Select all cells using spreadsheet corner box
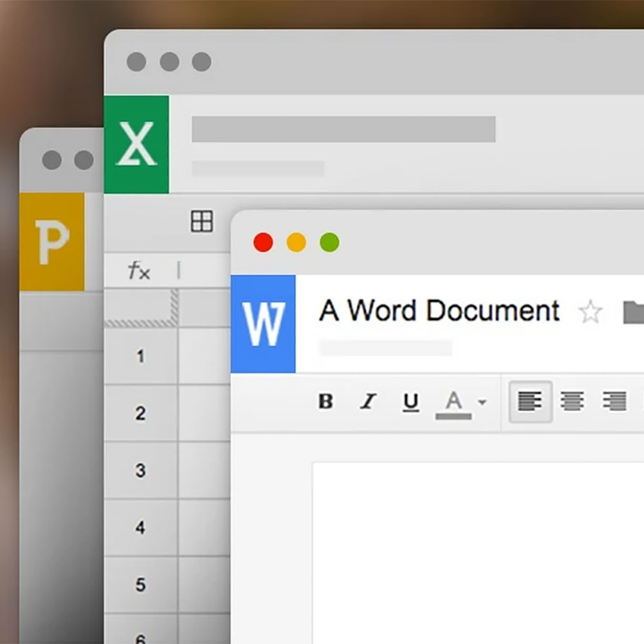Viewport: 644px width, 644px height. pos(141,308)
